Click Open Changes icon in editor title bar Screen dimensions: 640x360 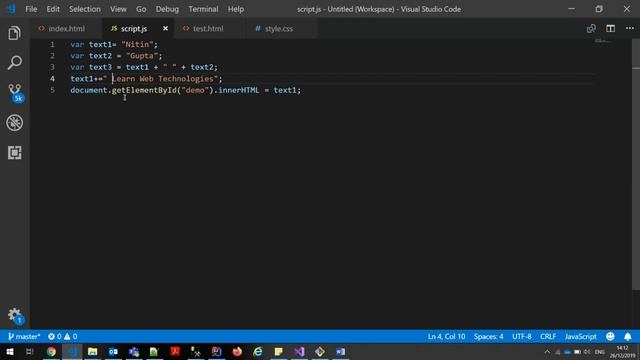(x=591, y=28)
